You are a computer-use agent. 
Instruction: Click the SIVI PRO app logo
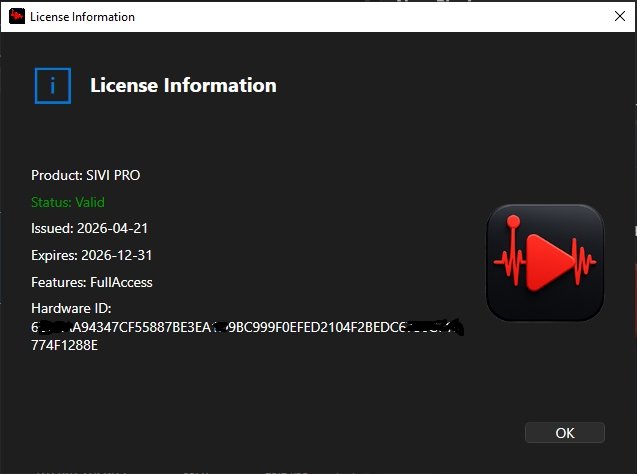tap(545, 262)
